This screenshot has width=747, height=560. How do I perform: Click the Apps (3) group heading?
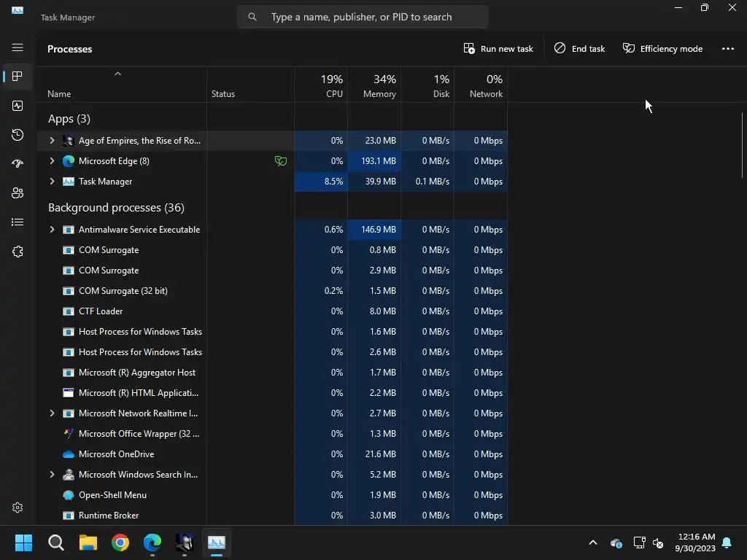point(69,119)
